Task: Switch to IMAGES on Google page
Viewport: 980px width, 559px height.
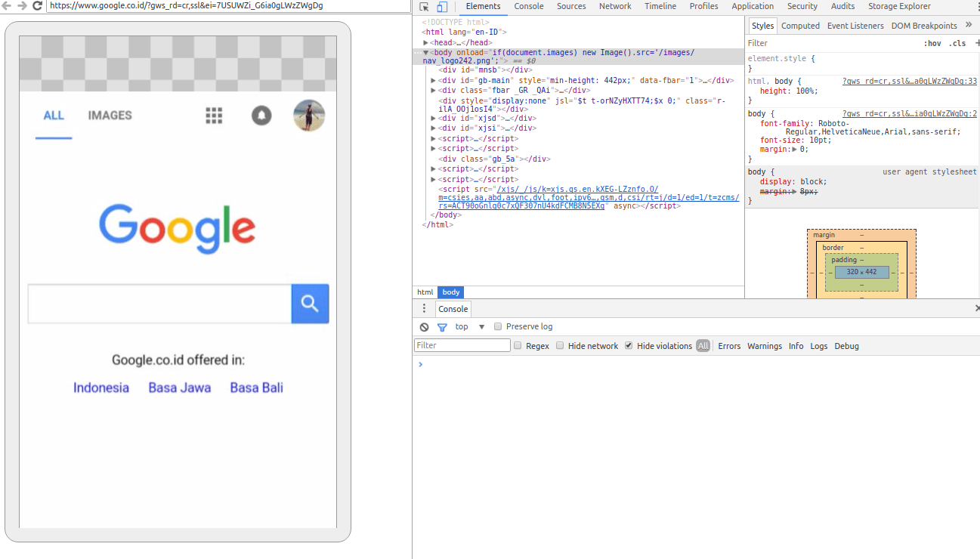Action: pos(110,116)
